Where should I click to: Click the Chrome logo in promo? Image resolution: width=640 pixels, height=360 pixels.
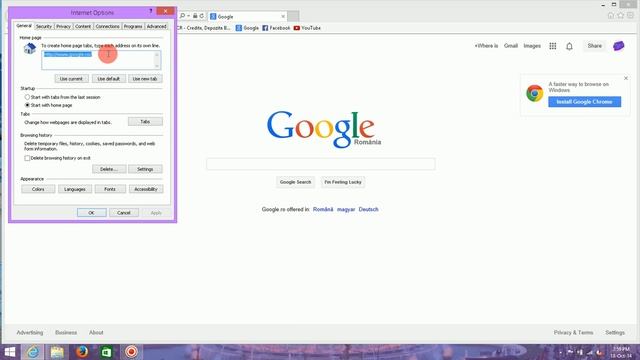[x=535, y=93]
